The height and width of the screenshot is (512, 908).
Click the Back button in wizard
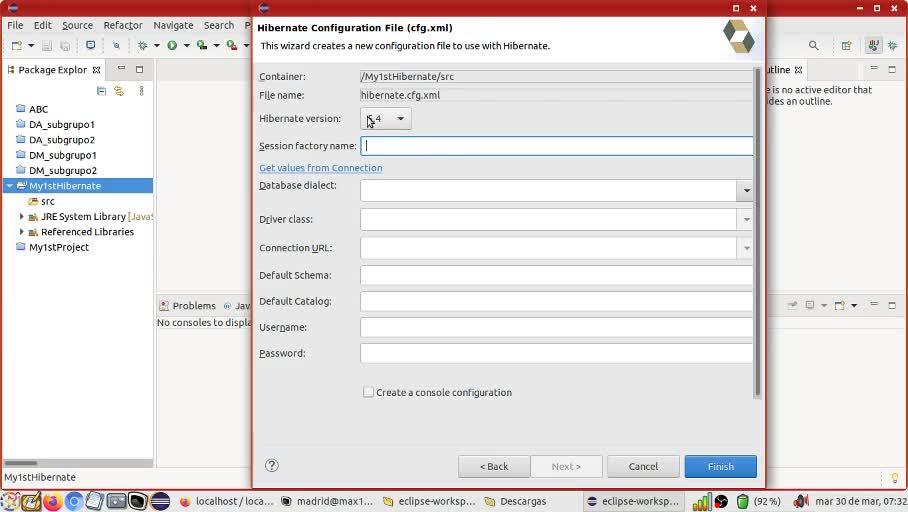coord(493,466)
